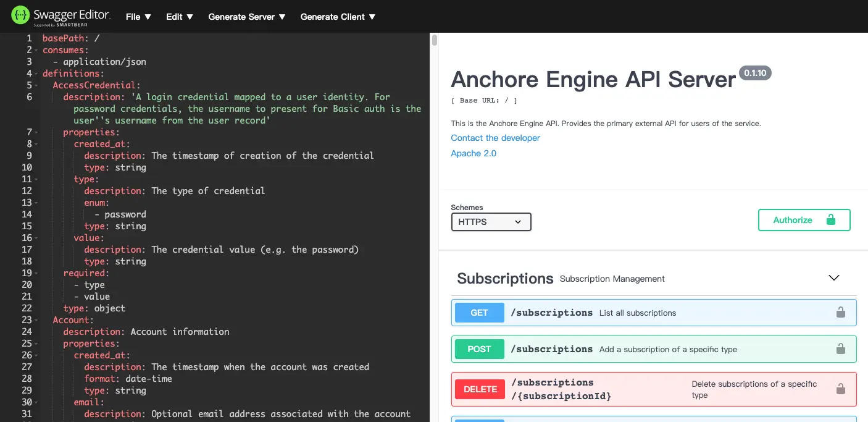Click the 0.1.10 version badge
Image resolution: width=868 pixels, height=422 pixels.
tap(755, 72)
